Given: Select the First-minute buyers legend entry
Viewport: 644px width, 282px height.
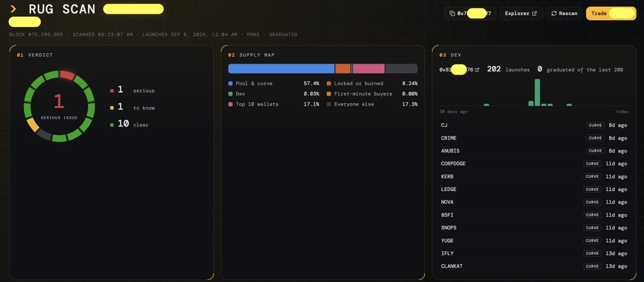Looking at the screenshot, I should click(372, 94).
